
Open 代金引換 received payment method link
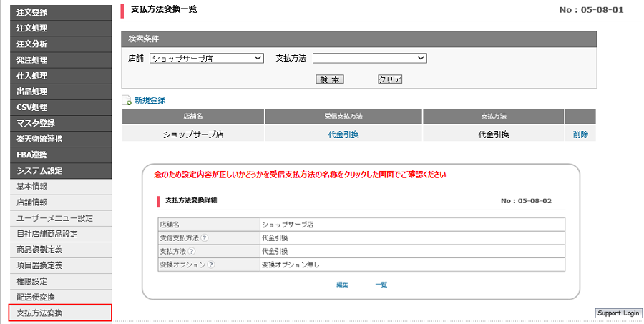343,134
